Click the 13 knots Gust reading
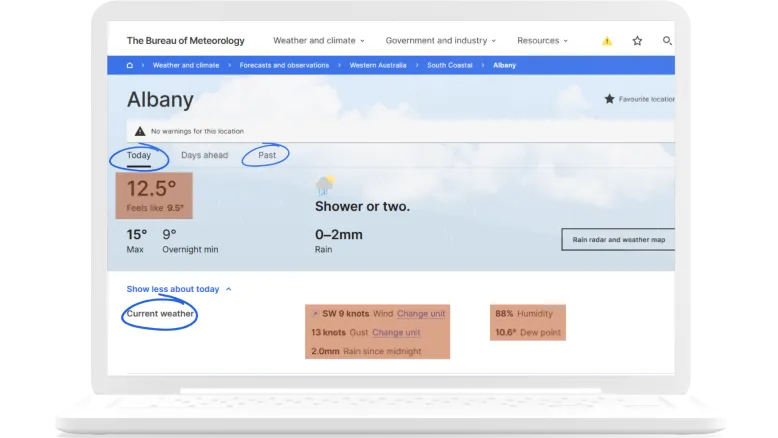Screen dimensions: 778x438 tap(328, 332)
